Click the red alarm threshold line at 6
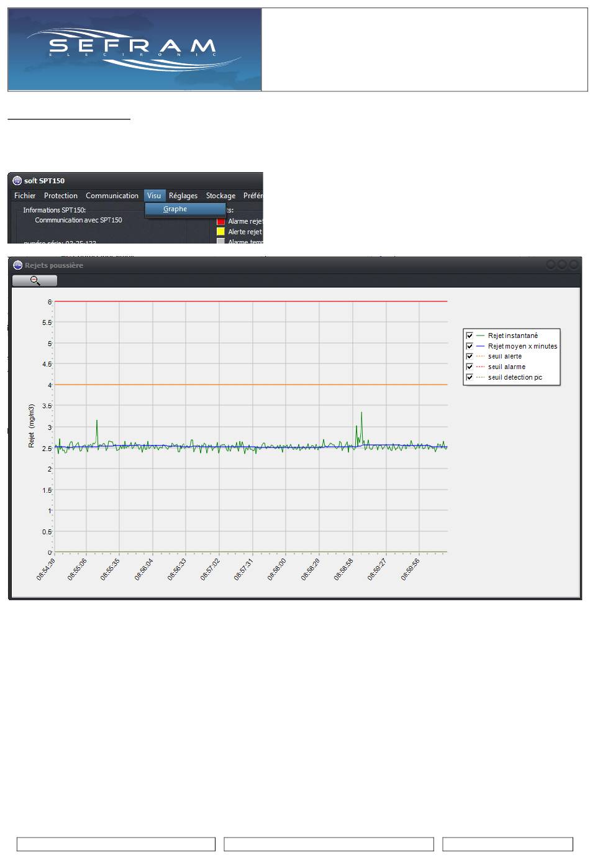The height and width of the screenshot is (868, 590). [x=251, y=301]
